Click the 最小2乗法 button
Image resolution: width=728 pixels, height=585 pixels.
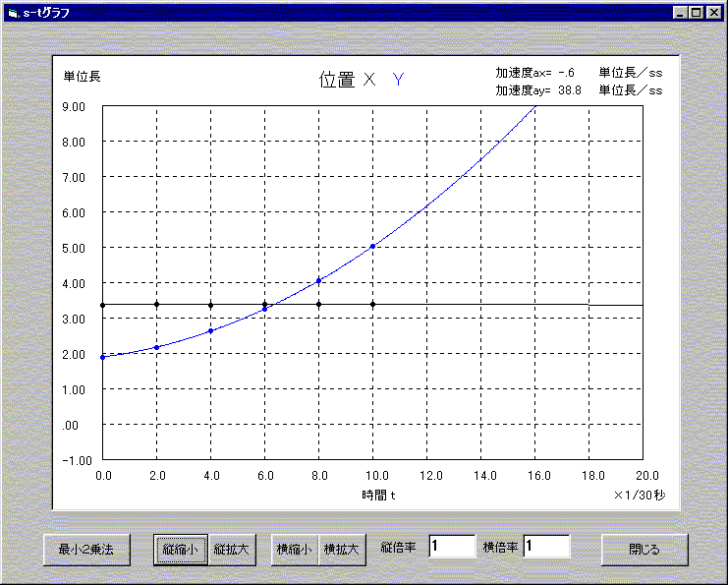[86, 550]
